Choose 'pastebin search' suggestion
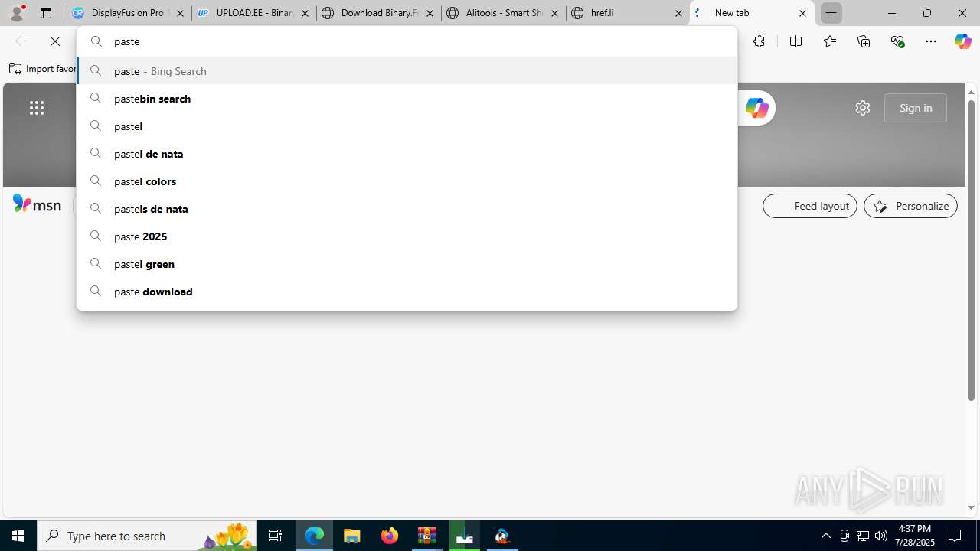 407,98
